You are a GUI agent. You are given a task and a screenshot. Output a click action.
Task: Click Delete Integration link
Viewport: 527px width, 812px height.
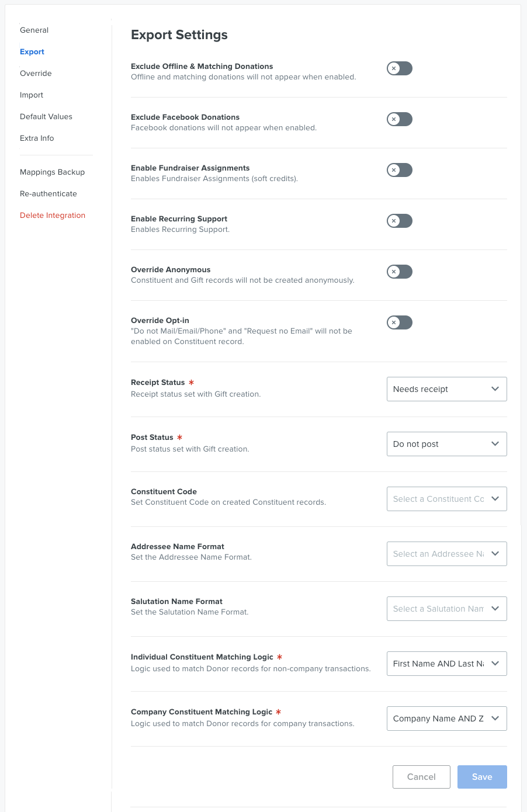pos(53,215)
